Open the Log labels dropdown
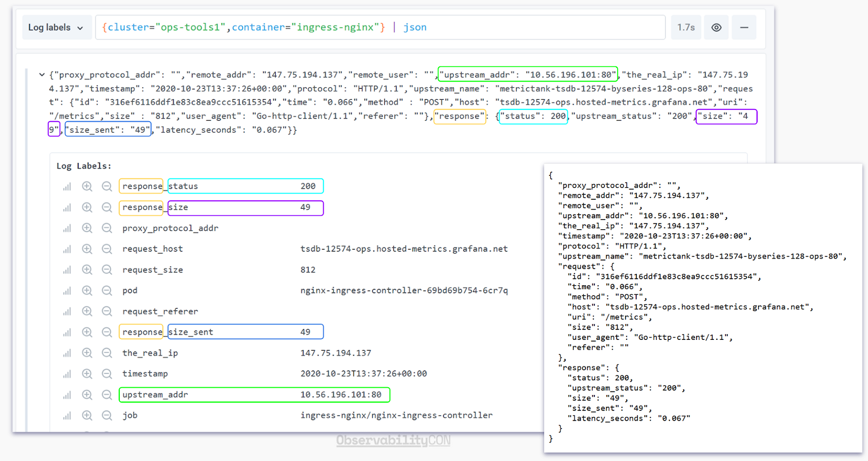 click(56, 27)
